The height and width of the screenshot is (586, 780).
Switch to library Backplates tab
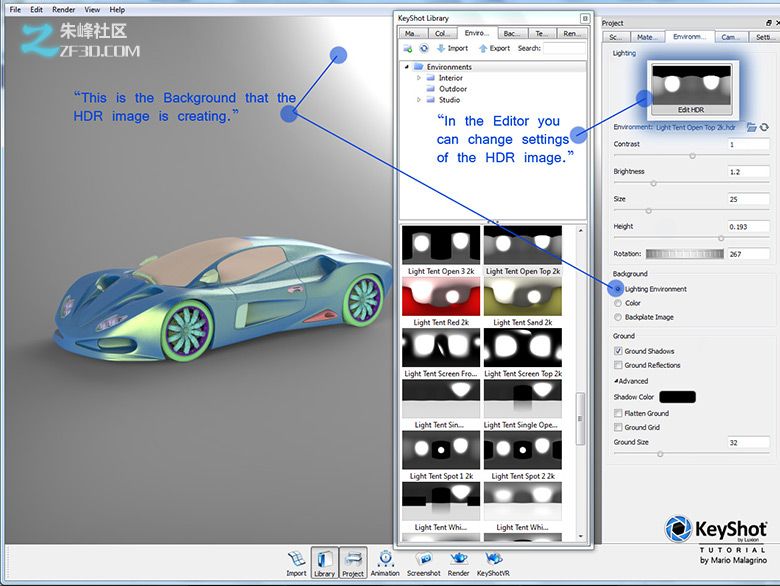pyautogui.click(x=512, y=34)
